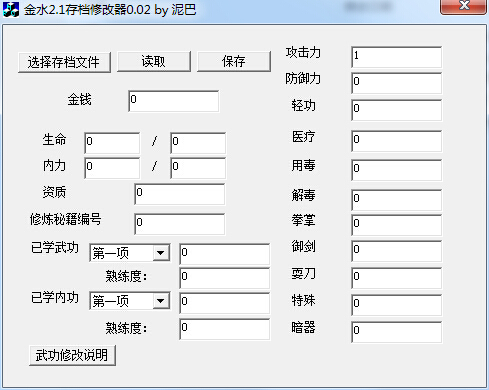Click the 熟练度 field under 已学武功
Screen dimensions: 489x390
pyautogui.click(x=225, y=278)
